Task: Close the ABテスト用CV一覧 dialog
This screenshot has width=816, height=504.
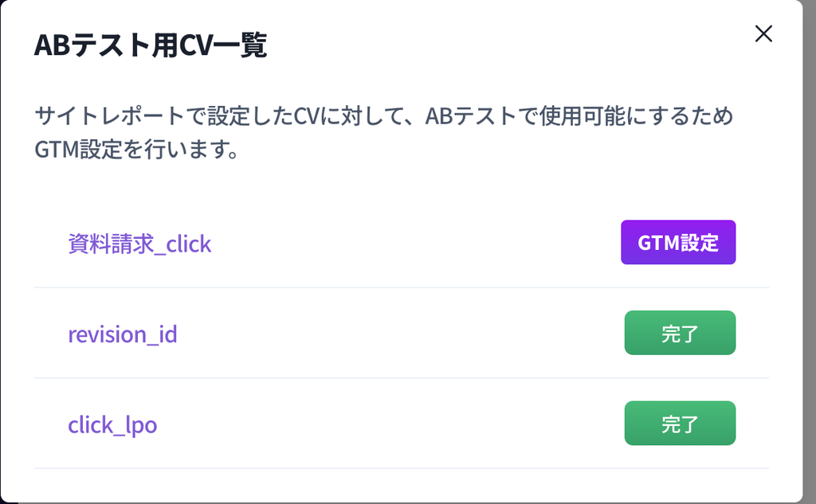Action: click(x=763, y=33)
